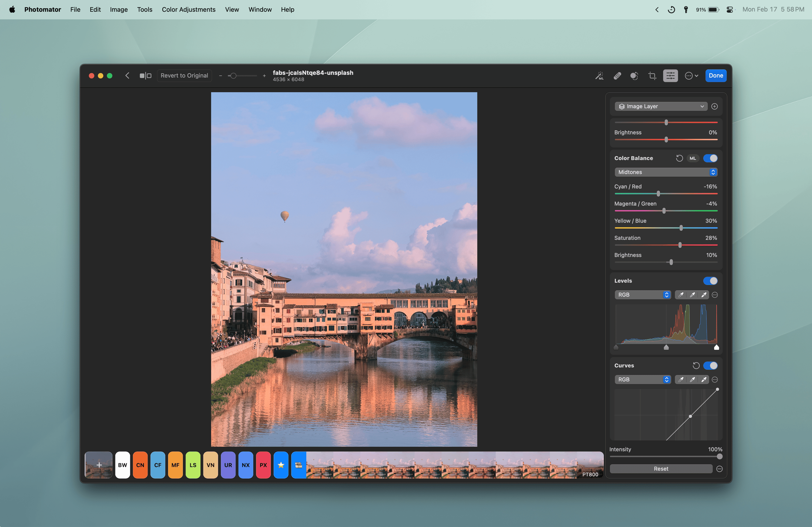Select the Crop tool
The image size is (812, 527).
[x=652, y=76]
